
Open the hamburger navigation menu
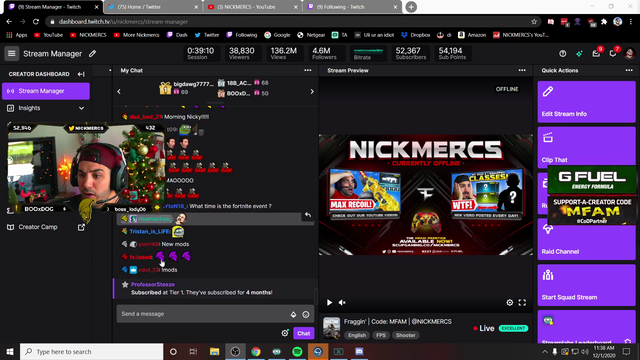coord(11,53)
